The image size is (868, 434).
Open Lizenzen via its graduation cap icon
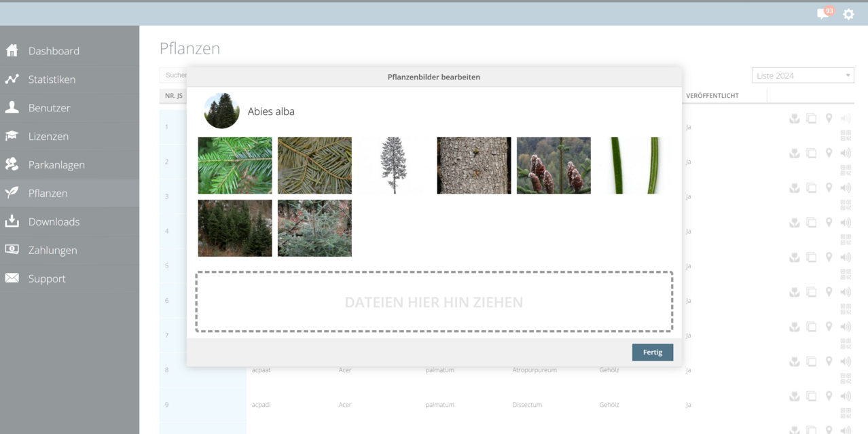[x=12, y=136]
